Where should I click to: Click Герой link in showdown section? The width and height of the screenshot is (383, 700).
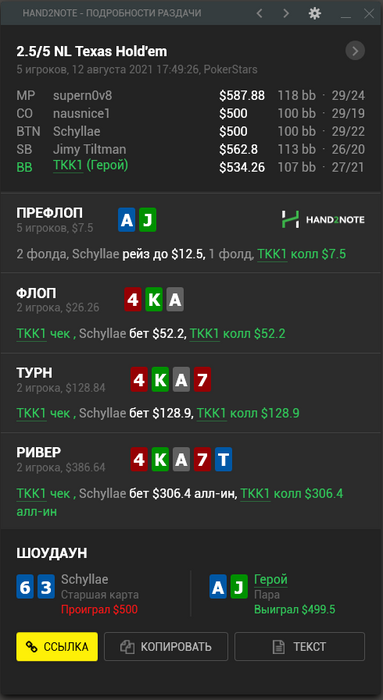271,580
